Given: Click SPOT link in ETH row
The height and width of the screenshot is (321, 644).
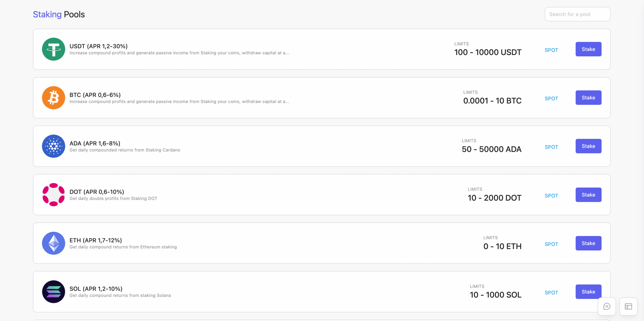Looking at the screenshot, I should point(551,244).
